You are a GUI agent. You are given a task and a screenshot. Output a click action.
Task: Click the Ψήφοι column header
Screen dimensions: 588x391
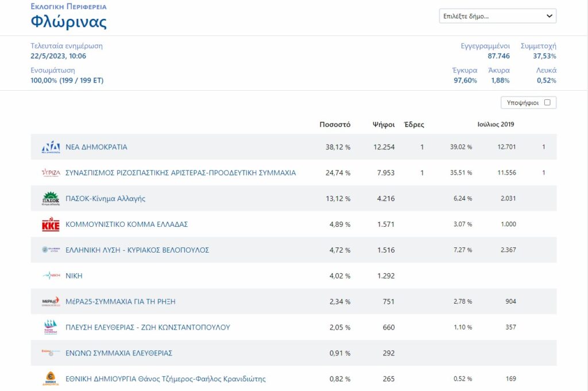click(x=384, y=125)
